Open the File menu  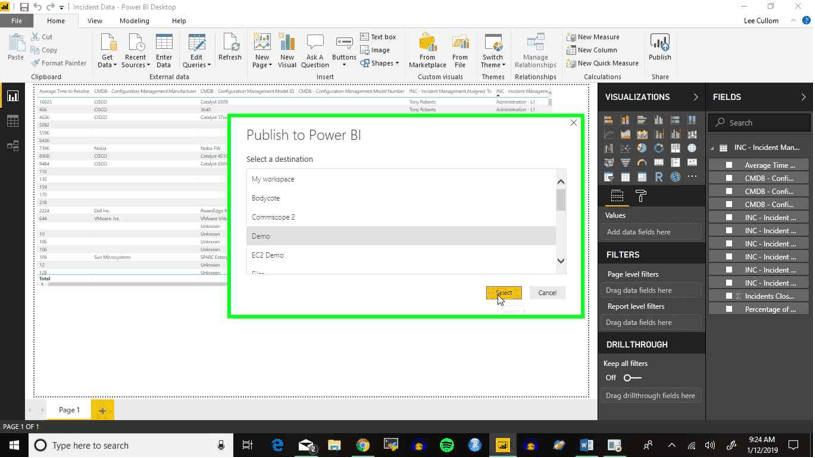coord(17,21)
